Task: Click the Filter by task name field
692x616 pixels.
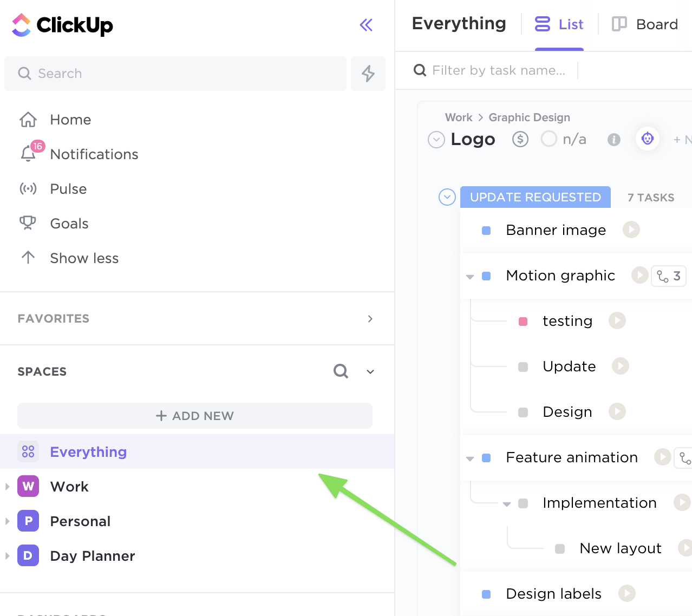Action: tap(498, 70)
